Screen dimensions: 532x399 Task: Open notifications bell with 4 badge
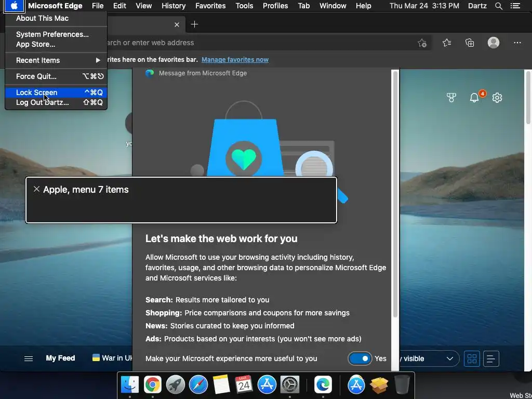click(475, 98)
